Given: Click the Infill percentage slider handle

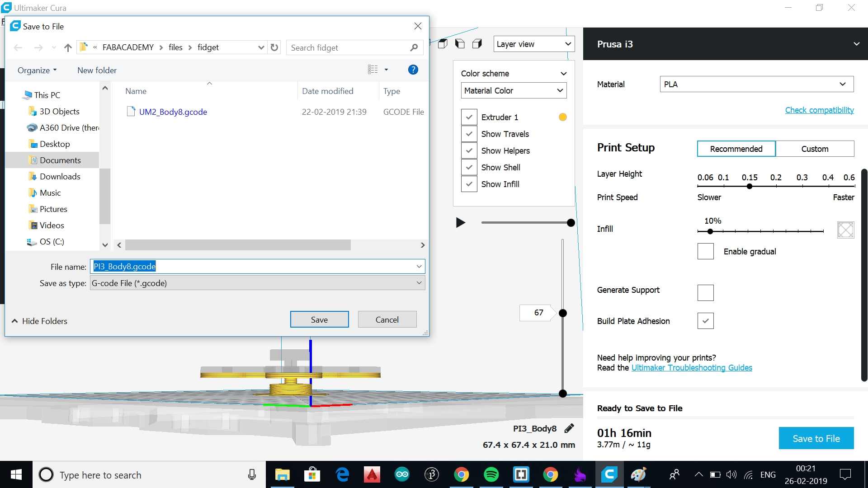Looking at the screenshot, I should [x=710, y=231].
